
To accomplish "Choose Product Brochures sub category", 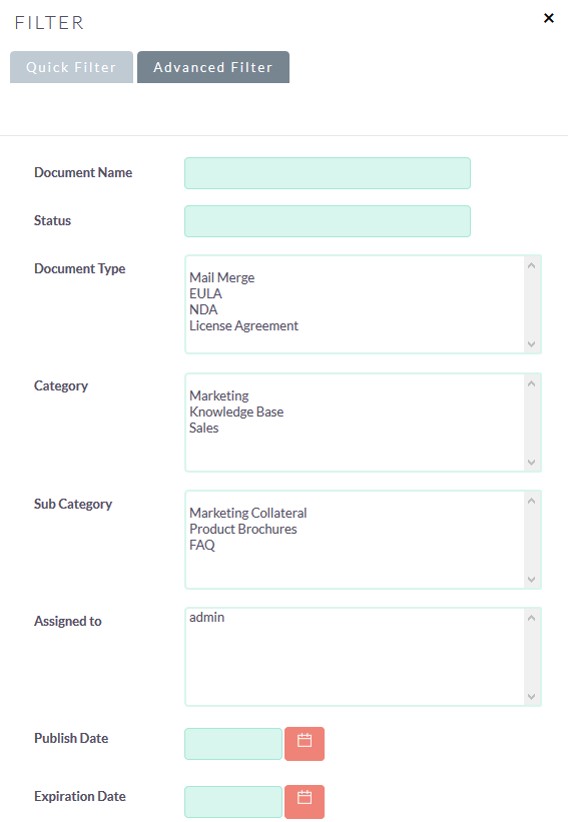I will [243, 529].
